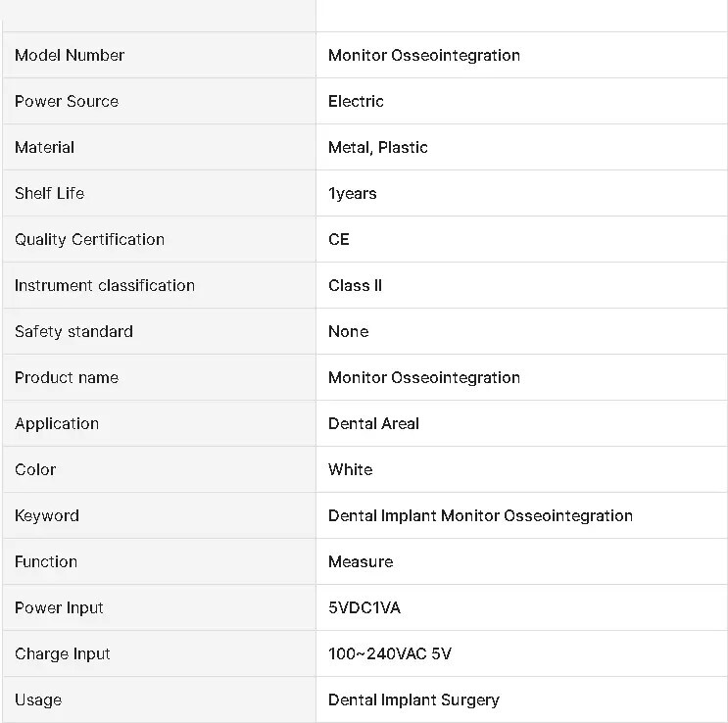Click the Instrument classification label
The image size is (728, 723).
[105, 285]
